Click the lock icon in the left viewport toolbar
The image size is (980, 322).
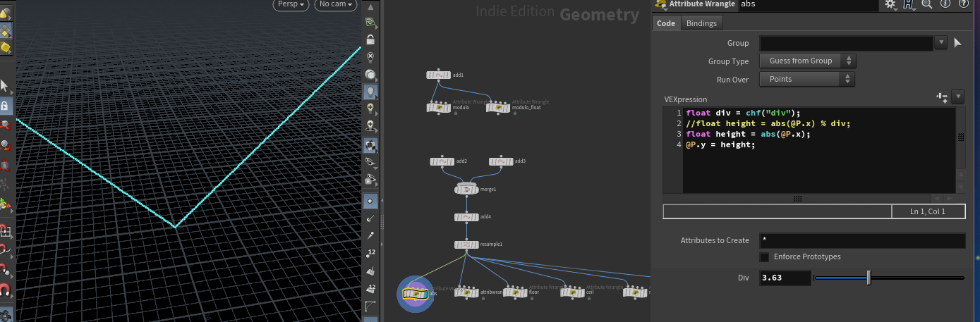point(5,106)
